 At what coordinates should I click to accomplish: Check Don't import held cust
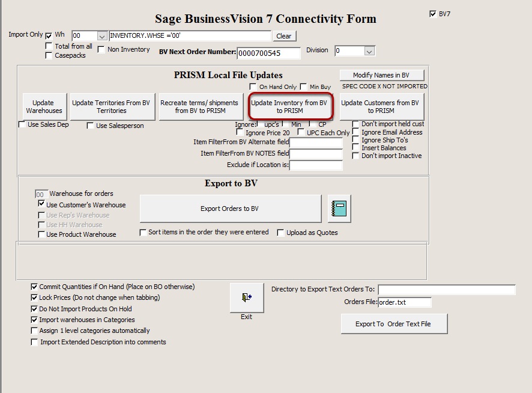(x=355, y=124)
